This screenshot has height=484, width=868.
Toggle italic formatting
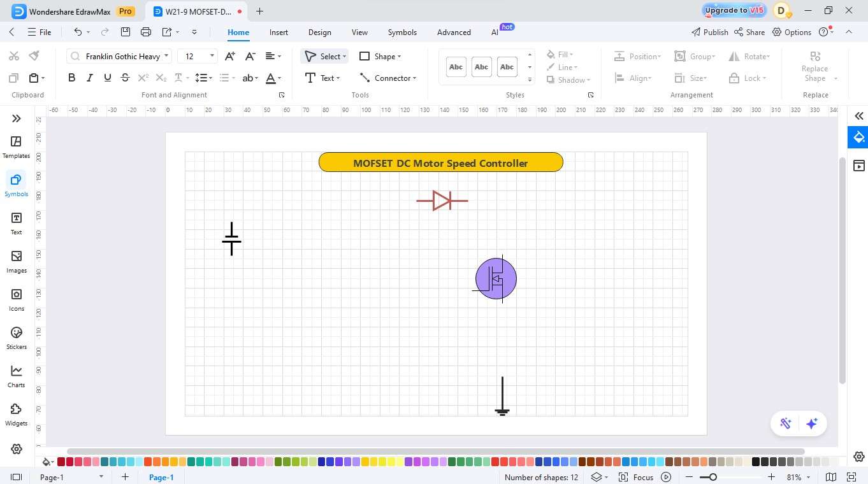(89, 78)
